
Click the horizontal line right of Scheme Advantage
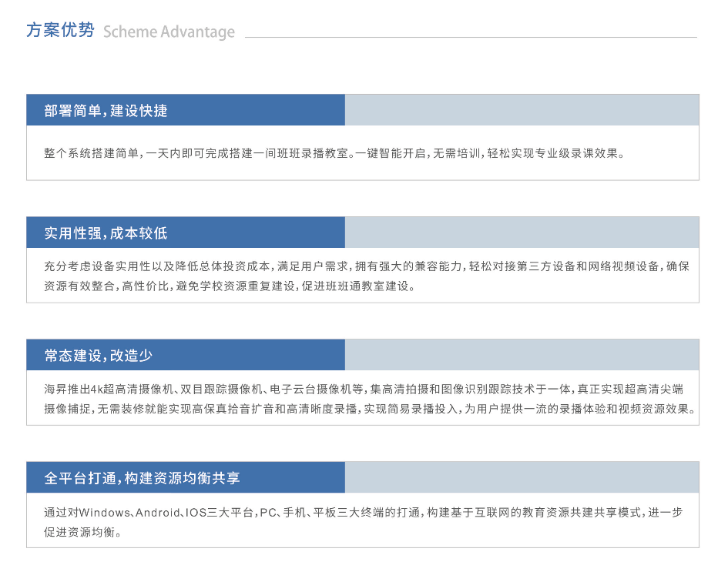coord(471,37)
